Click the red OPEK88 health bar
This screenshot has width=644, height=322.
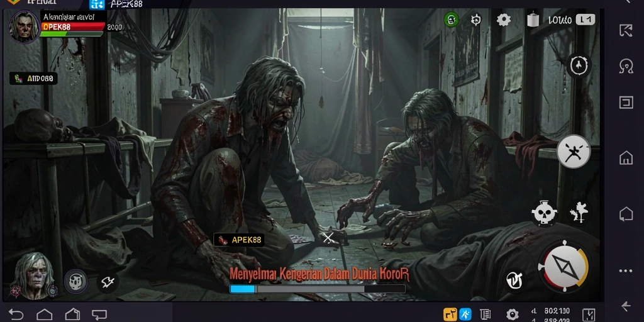coord(72,27)
